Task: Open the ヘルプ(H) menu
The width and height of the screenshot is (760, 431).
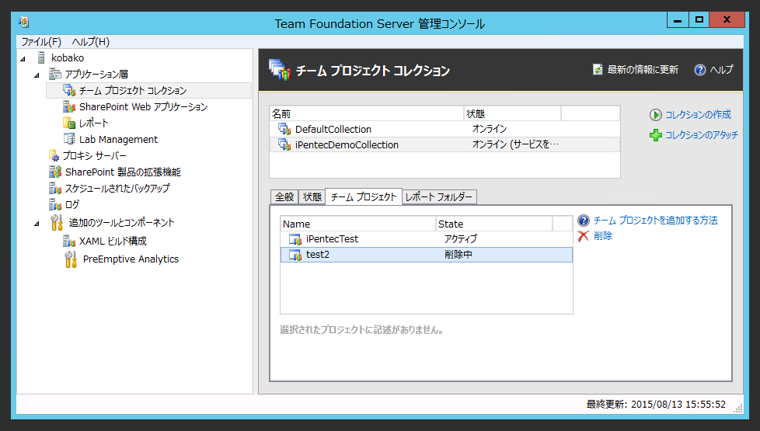Action: (91, 42)
